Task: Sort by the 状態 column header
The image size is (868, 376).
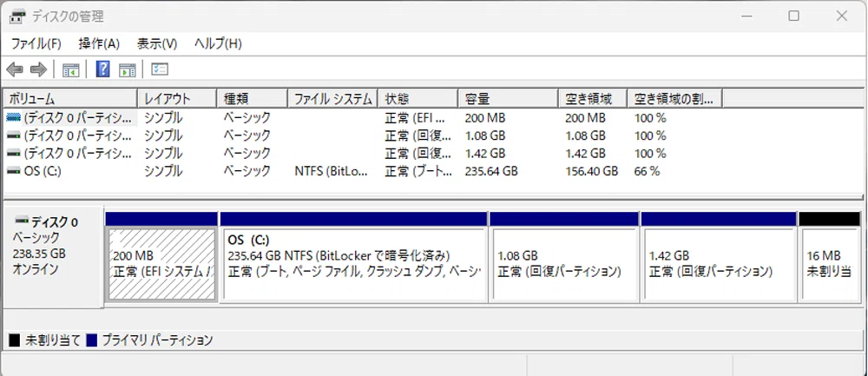Action: pos(418,99)
